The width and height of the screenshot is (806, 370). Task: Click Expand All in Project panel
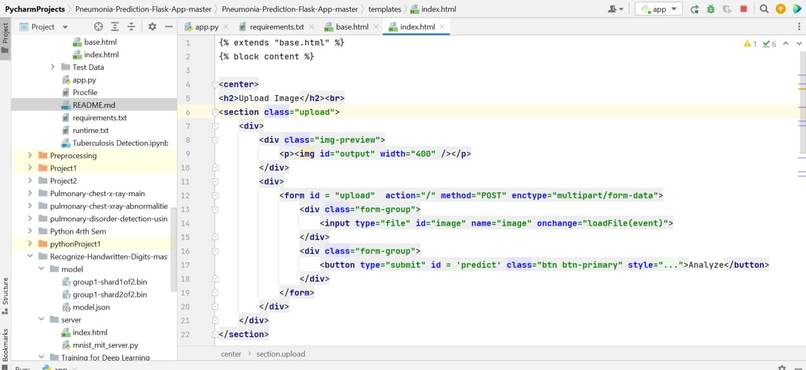[115, 27]
